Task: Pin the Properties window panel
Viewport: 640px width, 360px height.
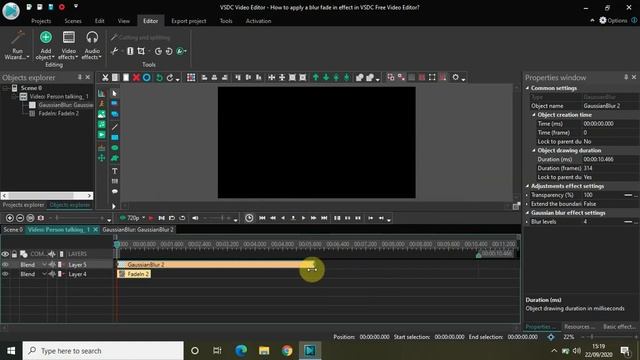Action: point(626,77)
